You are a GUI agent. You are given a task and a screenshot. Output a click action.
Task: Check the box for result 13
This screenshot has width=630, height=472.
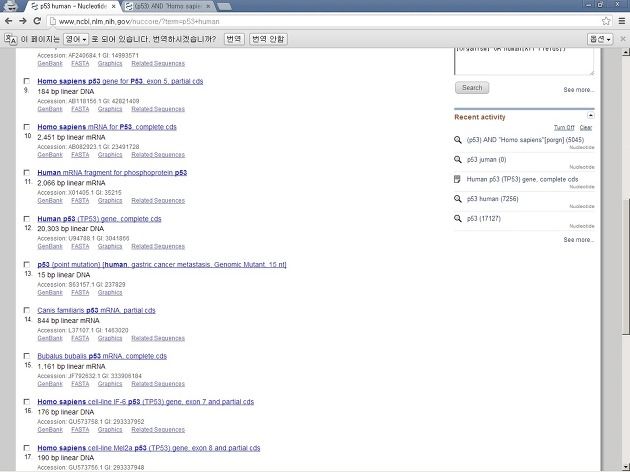pyautogui.click(x=27, y=265)
